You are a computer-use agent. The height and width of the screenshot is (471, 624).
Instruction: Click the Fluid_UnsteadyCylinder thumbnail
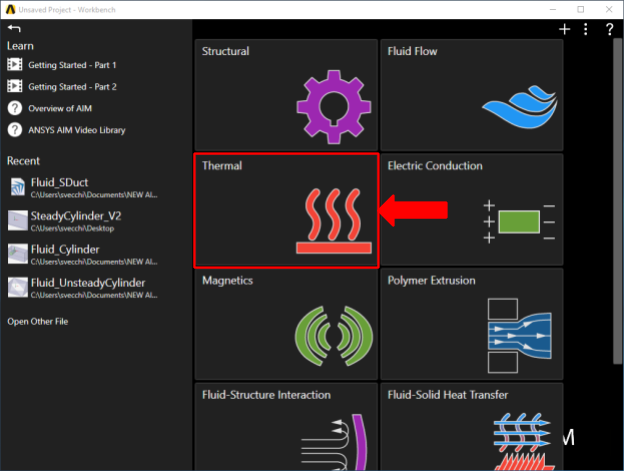pos(18,287)
